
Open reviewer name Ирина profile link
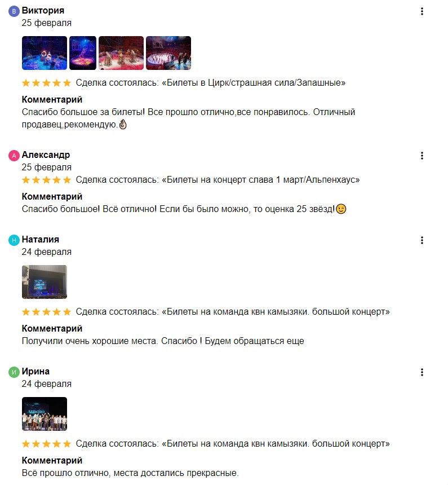coord(36,371)
